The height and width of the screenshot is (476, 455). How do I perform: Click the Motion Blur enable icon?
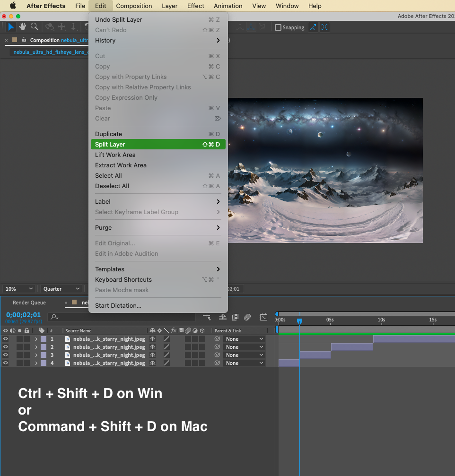point(247,317)
